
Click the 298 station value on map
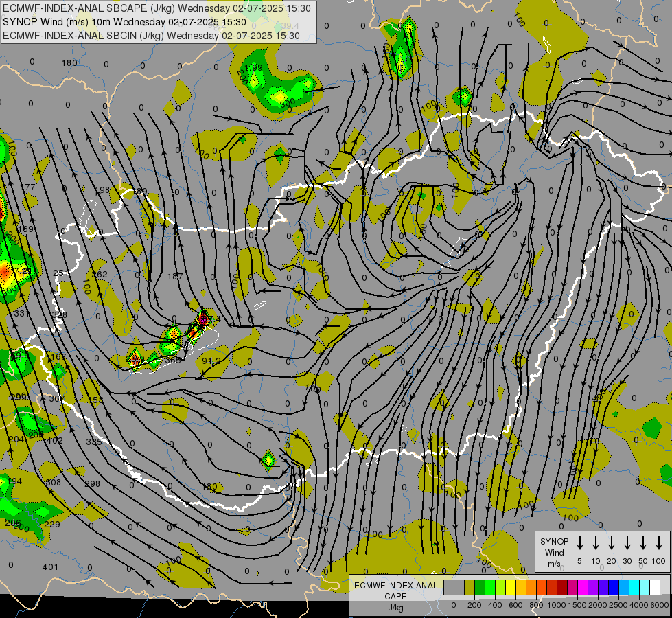92,484
